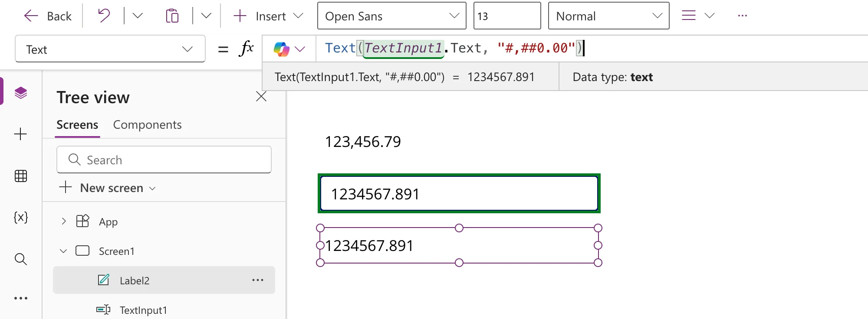Open the Text property selector dropdown

tap(110, 49)
